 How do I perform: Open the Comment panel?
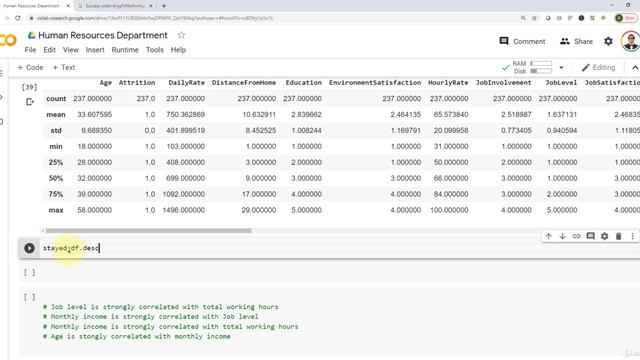pos(522,41)
